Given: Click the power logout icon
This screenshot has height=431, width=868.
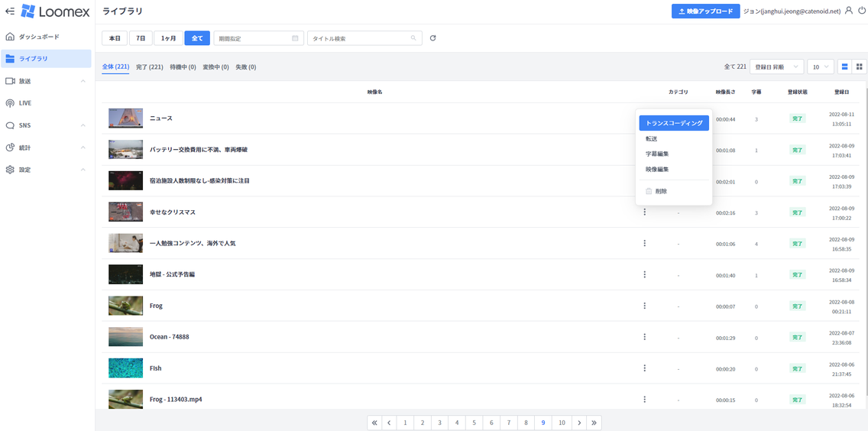Looking at the screenshot, I should [862, 11].
